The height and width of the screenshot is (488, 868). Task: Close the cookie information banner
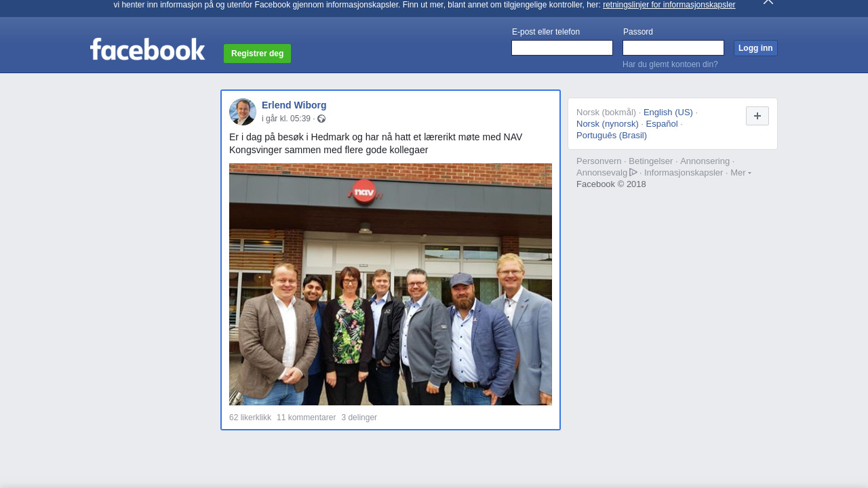coord(768,2)
